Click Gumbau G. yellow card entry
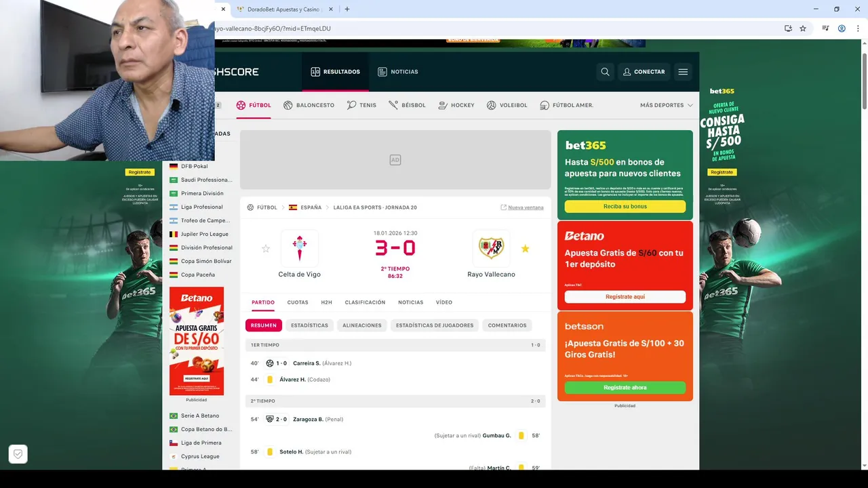This screenshot has height=488, width=868. pos(496,436)
